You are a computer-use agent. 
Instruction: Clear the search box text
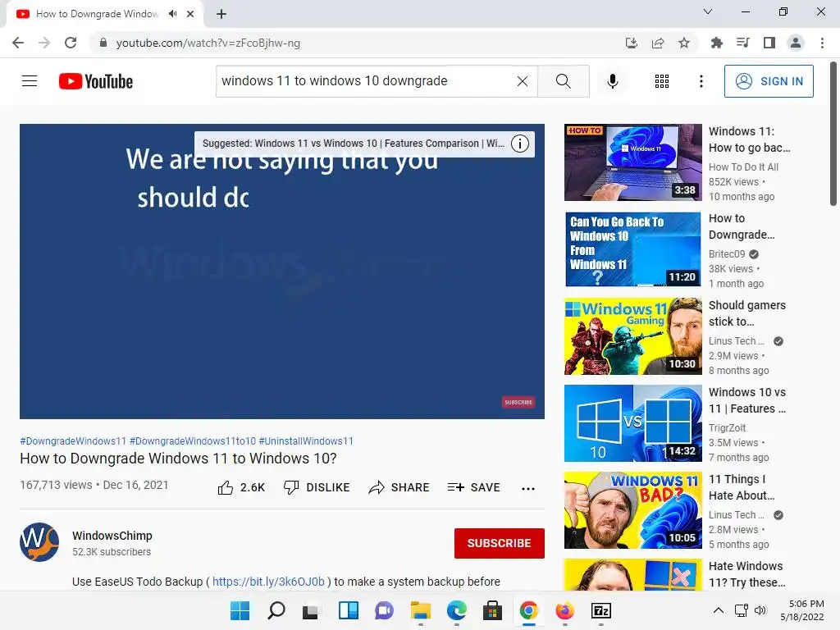[x=523, y=81]
